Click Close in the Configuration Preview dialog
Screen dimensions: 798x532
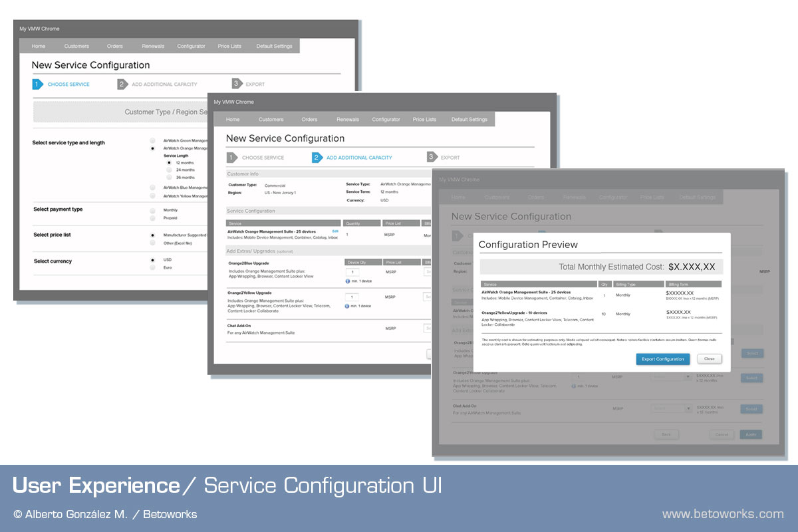[710, 359]
